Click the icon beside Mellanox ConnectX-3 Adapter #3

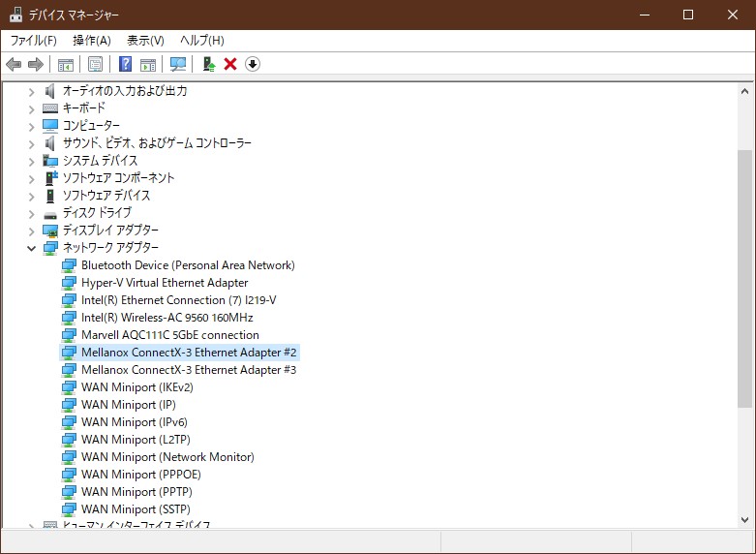[69, 370]
